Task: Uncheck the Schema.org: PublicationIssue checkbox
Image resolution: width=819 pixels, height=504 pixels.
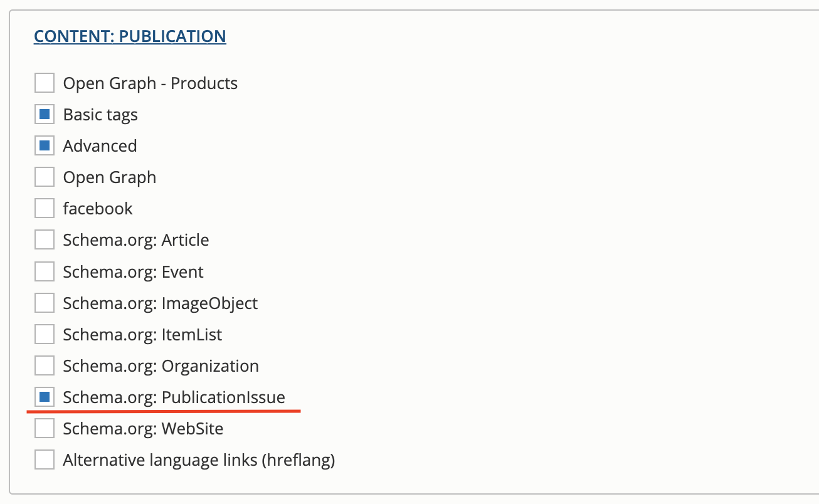Action: coord(44,396)
